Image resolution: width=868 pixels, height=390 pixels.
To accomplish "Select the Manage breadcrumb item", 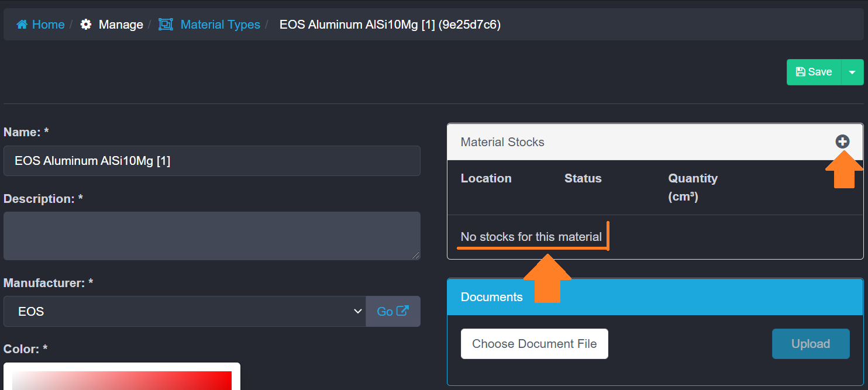I will 120,25.
